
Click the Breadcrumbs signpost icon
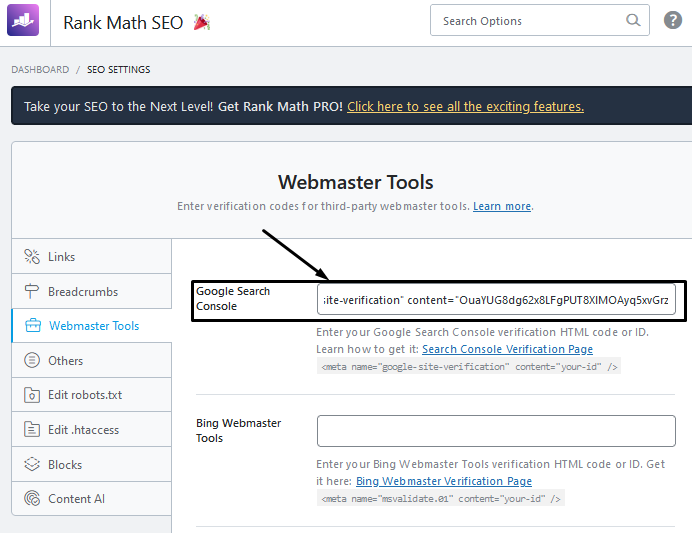point(32,291)
